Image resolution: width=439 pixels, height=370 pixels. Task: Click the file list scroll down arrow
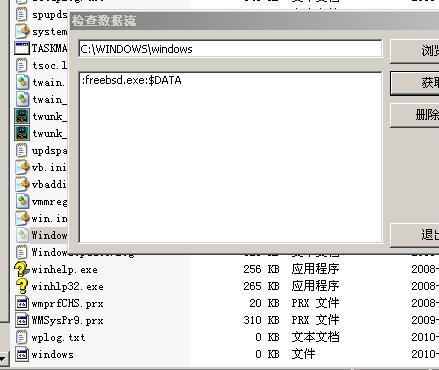coord(4,359)
